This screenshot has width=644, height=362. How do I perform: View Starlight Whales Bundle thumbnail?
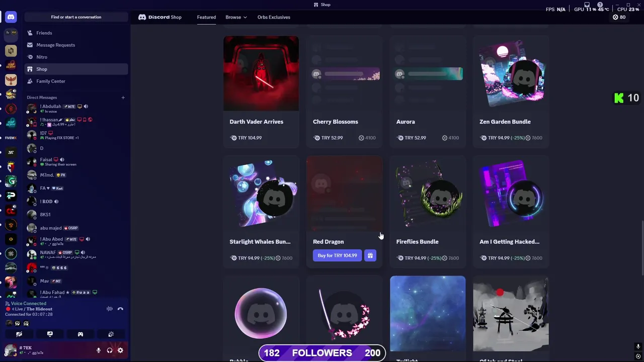(261, 194)
